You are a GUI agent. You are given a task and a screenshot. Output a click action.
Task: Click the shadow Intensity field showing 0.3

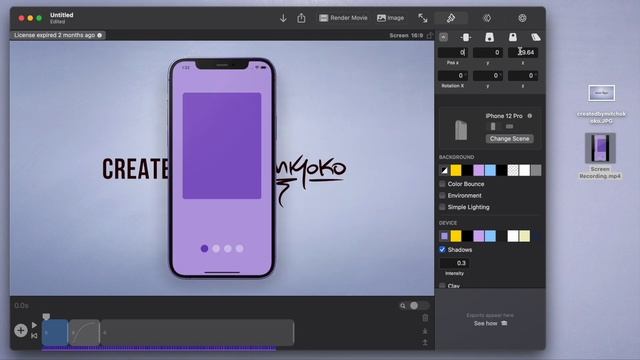click(x=454, y=263)
